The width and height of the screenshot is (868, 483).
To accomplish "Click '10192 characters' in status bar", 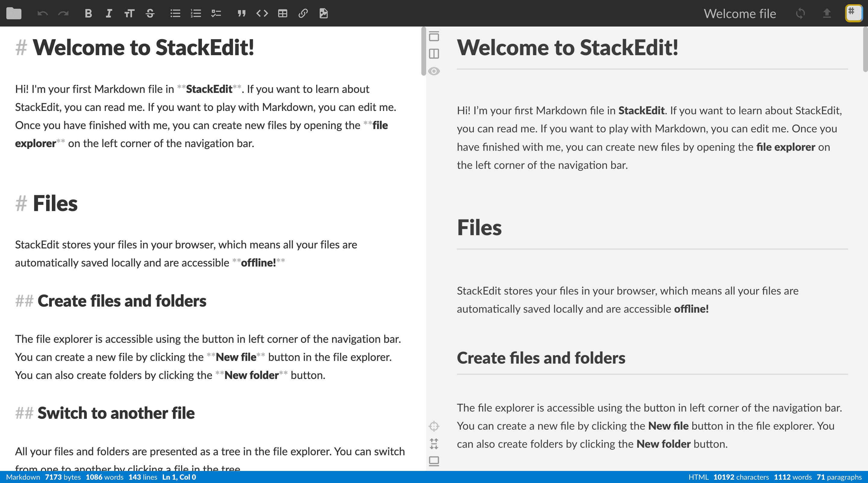I will pos(741,477).
